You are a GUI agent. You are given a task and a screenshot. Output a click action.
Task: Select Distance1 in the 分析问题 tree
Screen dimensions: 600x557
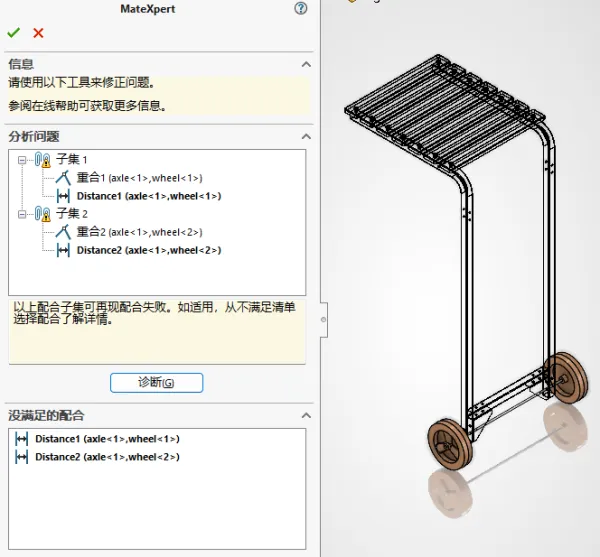[x=149, y=196]
